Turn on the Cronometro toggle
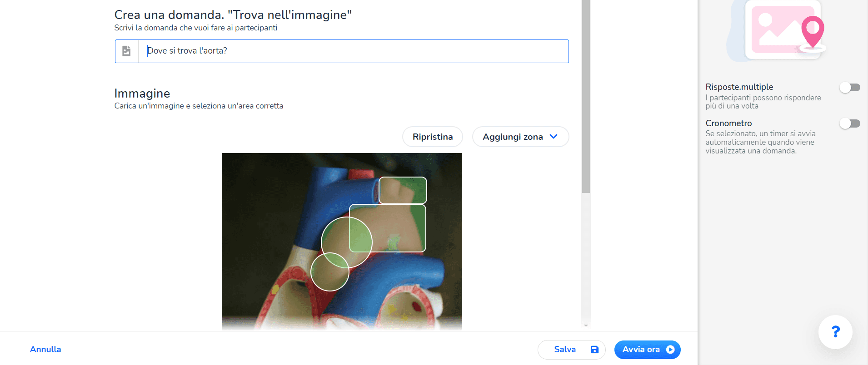Viewport: 868px width, 365px height. click(x=850, y=123)
